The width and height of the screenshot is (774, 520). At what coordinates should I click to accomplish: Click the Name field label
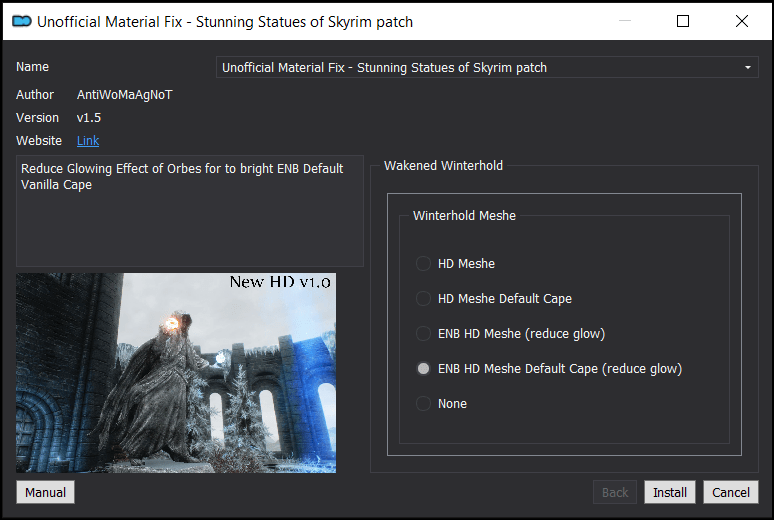(33, 67)
